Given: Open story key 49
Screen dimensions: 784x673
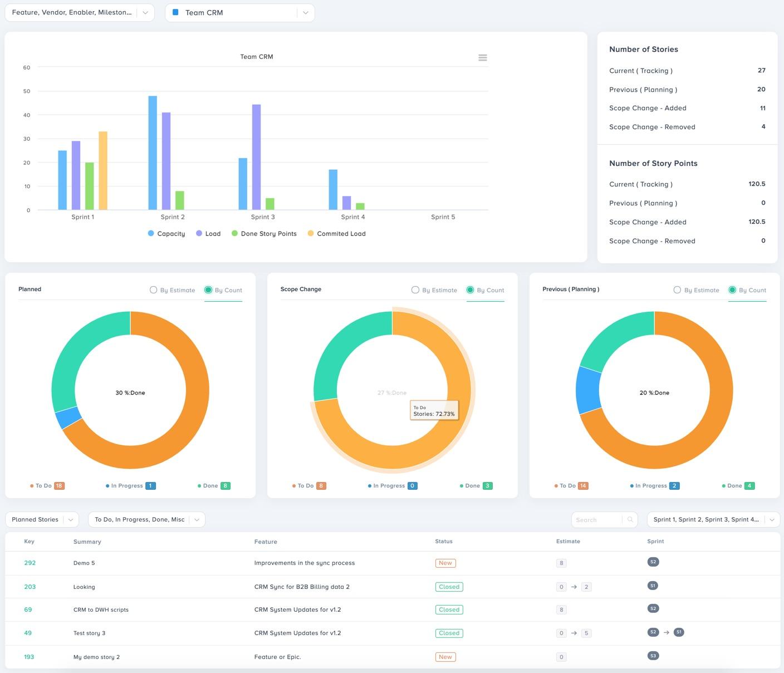Looking at the screenshot, I should point(28,633).
